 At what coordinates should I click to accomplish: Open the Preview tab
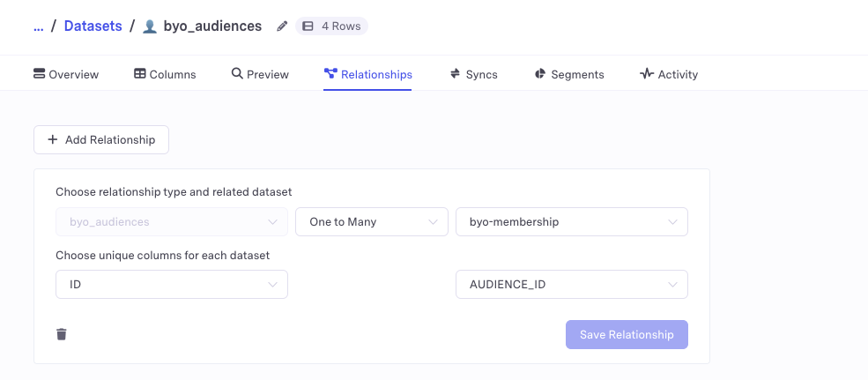tap(260, 75)
